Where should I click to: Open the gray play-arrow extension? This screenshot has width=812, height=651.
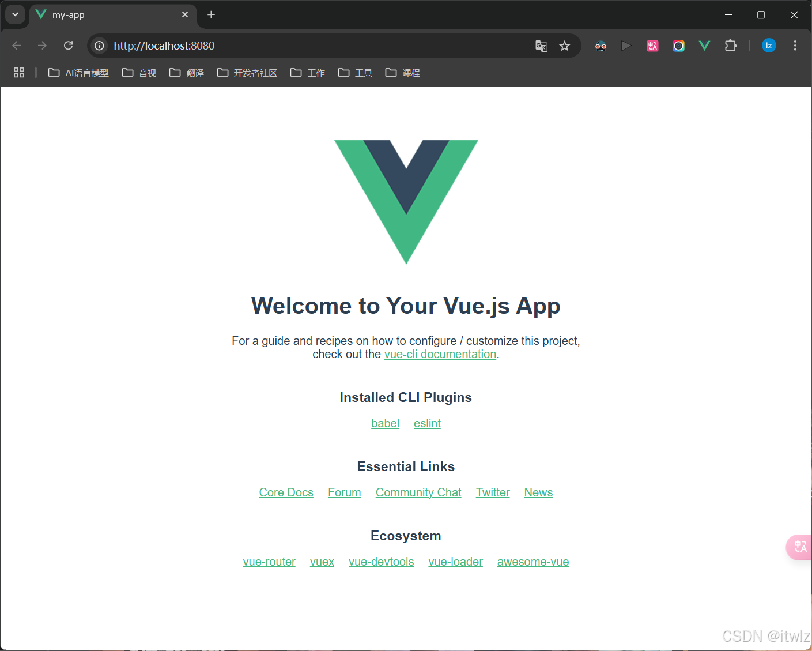(626, 46)
